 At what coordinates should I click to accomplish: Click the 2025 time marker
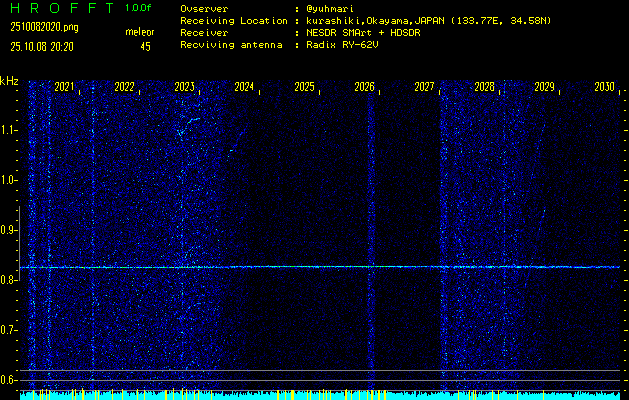304,87
